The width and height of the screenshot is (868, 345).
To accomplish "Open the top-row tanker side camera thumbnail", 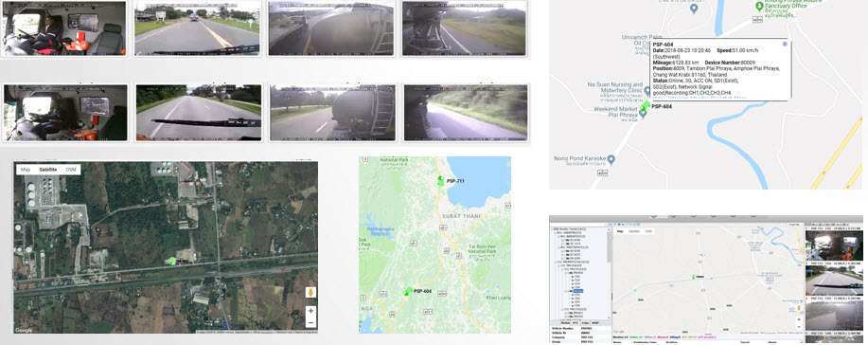I will click(331, 27).
